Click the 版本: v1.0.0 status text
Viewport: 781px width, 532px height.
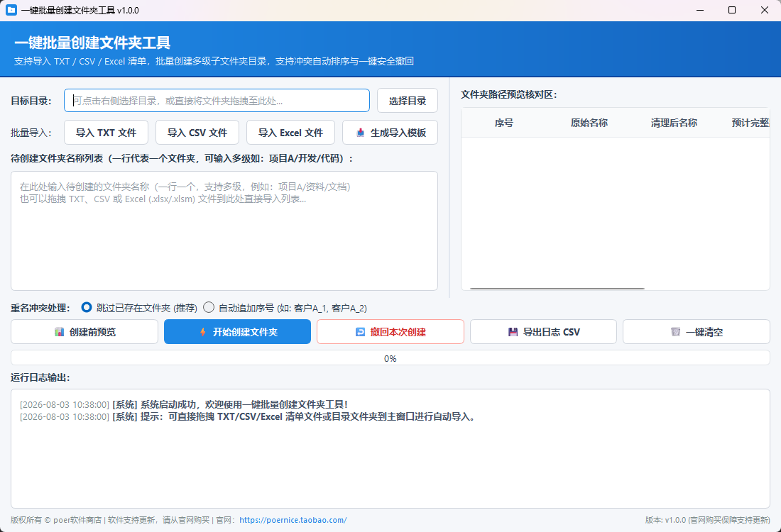coord(707,520)
